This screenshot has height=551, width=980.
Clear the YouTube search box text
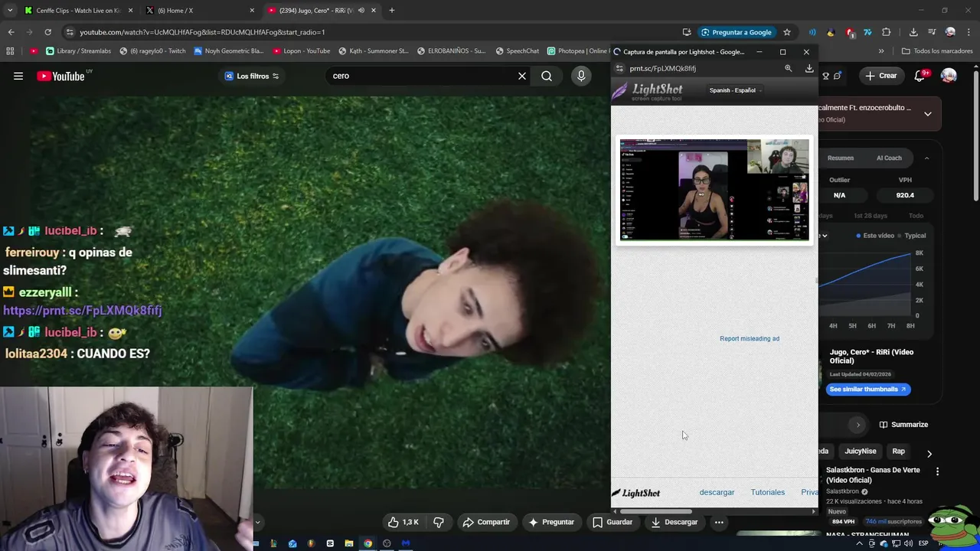click(x=522, y=76)
